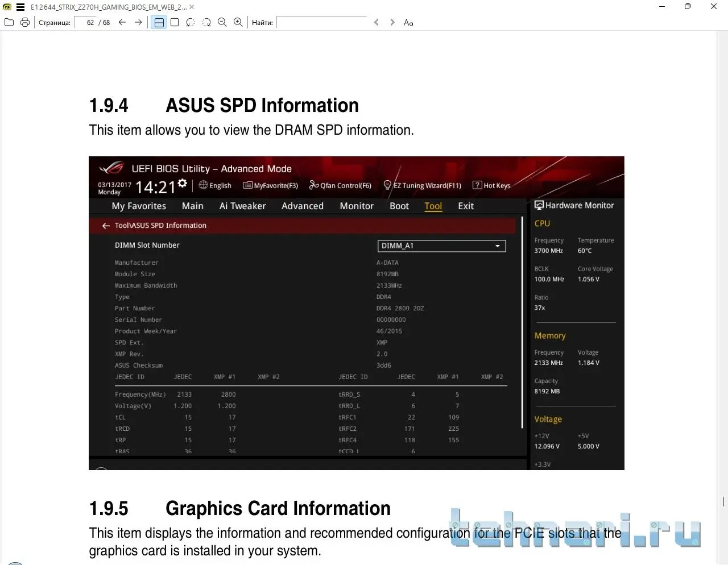Click 'Boot' tab in BIOS image
The image size is (728, 565).
pyautogui.click(x=399, y=206)
